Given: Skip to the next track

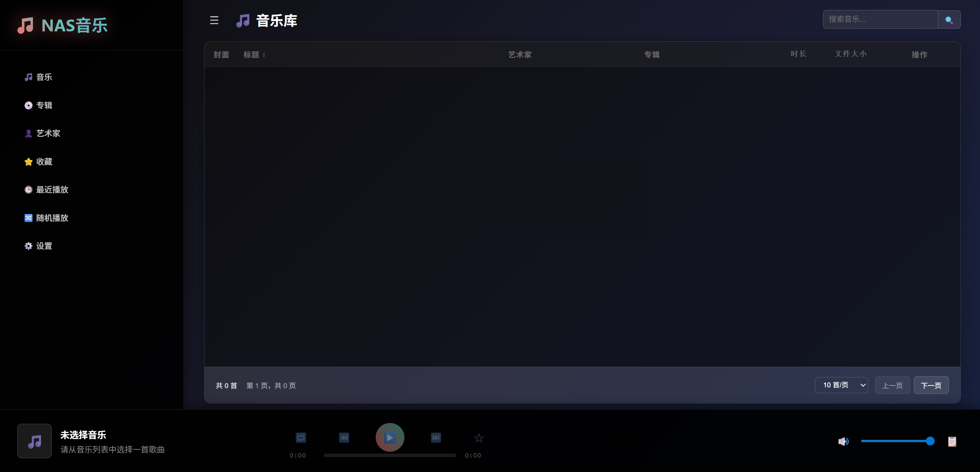Looking at the screenshot, I should click(436, 438).
